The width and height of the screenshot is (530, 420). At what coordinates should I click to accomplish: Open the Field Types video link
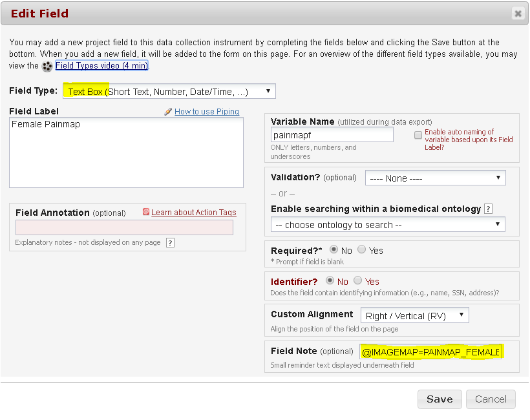(x=101, y=66)
